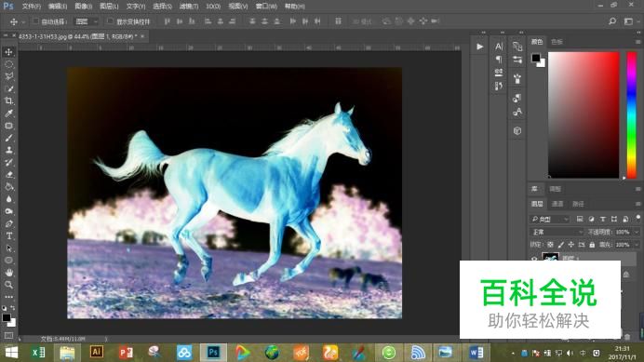Image resolution: width=644 pixels, height=362 pixels.
Task: Select the Elliptical Marquee tool
Action: [x=8, y=64]
